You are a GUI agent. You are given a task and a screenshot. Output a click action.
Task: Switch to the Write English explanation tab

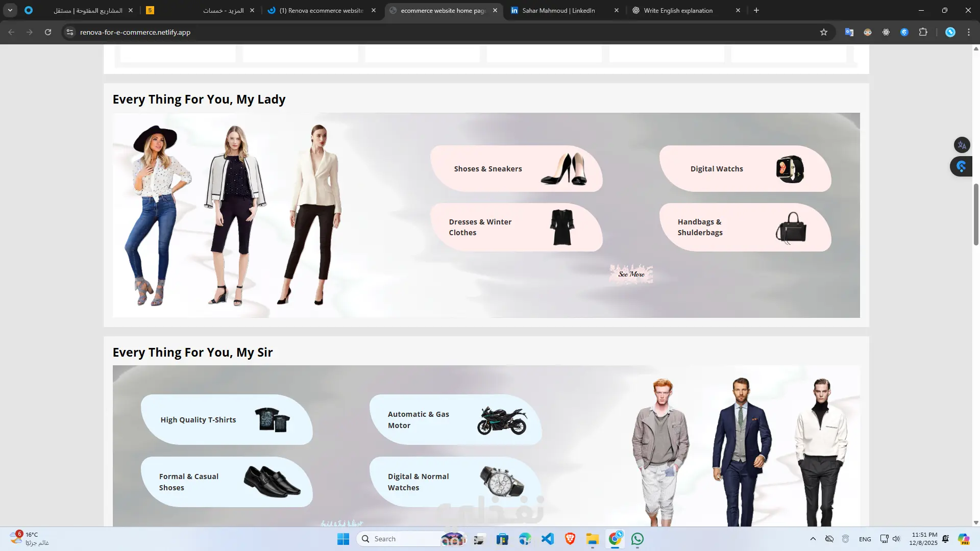click(x=678, y=10)
